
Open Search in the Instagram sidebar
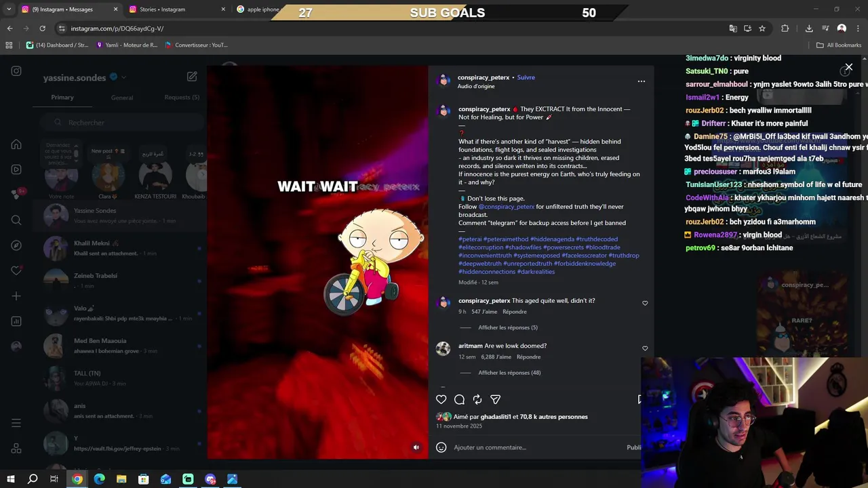[x=16, y=220]
